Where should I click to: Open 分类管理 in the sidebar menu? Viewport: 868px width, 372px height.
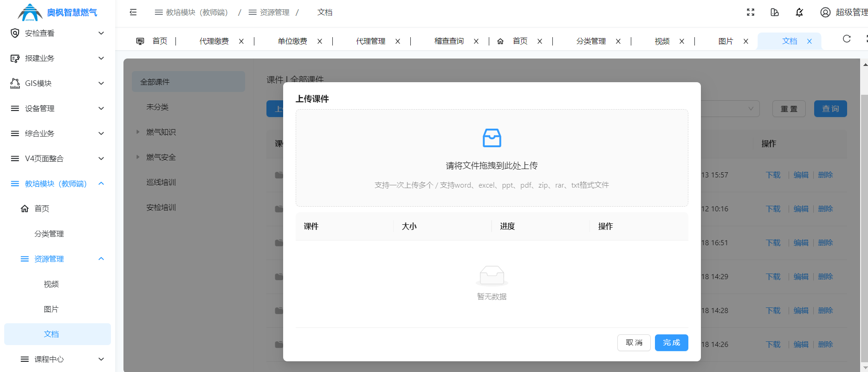click(x=49, y=234)
